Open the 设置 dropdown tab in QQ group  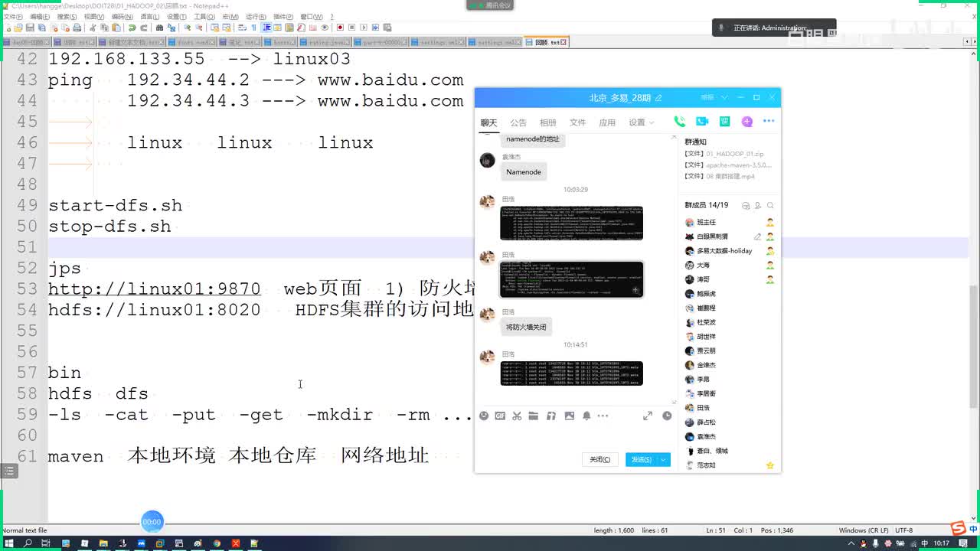point(641,122)
